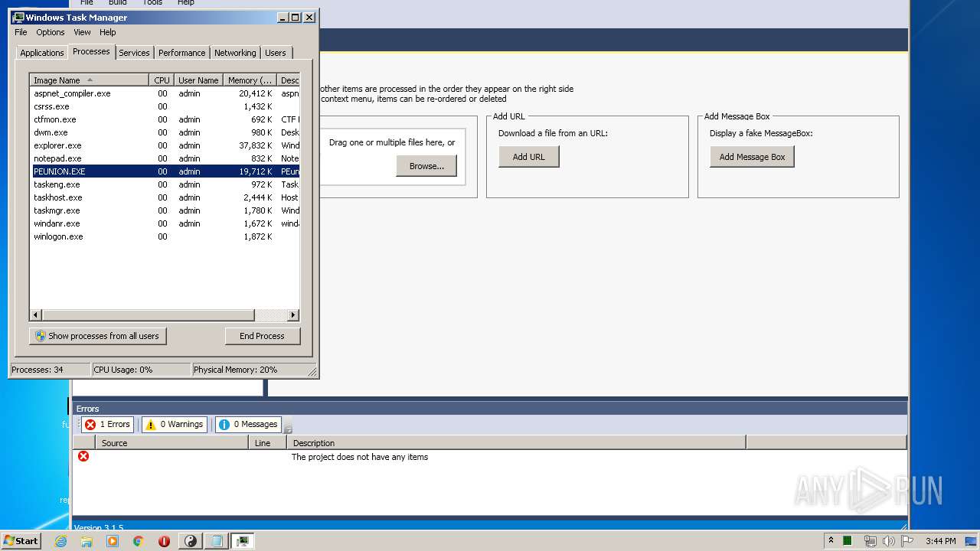Select windanr.exe process row
980x551 pixels.
pyautogui.click(x=165, y=223)
